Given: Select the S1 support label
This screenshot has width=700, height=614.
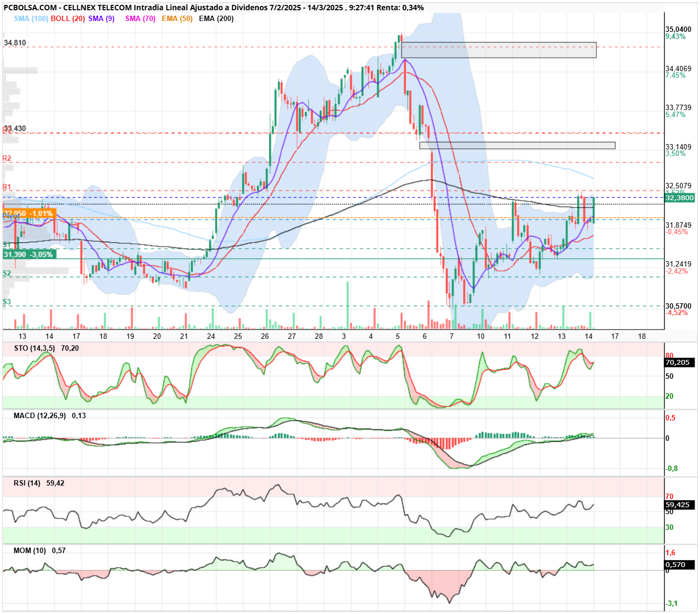Looking at the screenshot, I should (7, 245).
